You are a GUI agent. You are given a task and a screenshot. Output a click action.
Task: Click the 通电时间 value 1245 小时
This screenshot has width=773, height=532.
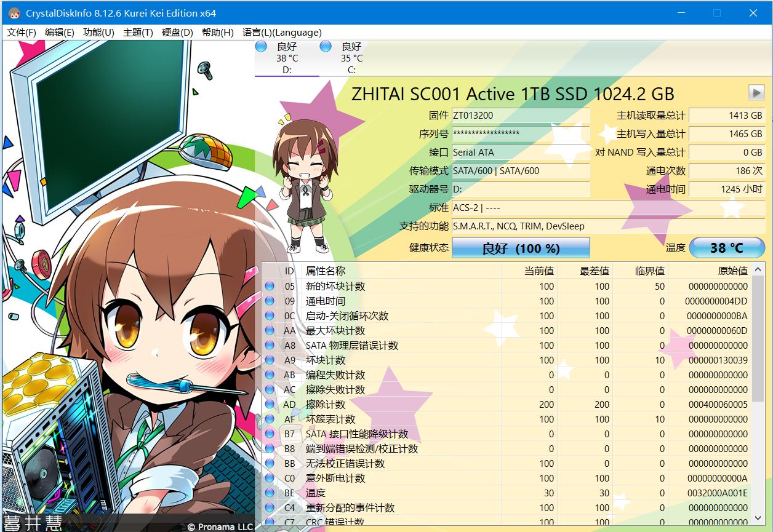tap(727, 189)
